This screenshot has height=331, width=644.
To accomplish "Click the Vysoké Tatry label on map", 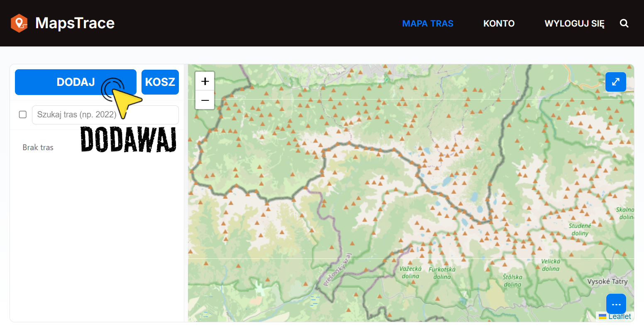I will click(607, 282).
